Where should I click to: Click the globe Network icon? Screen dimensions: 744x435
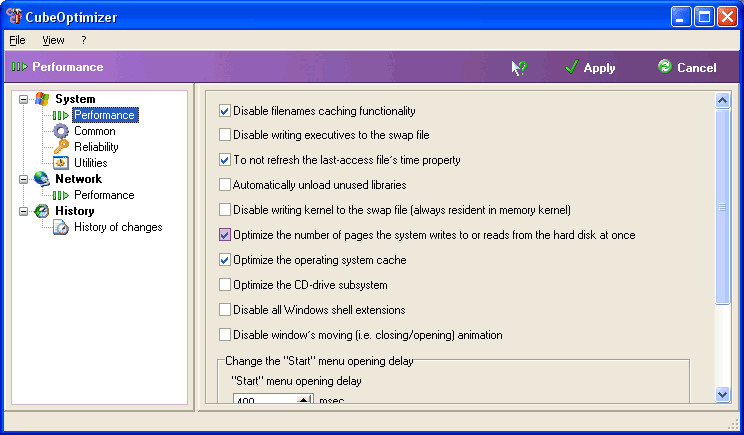42,179
